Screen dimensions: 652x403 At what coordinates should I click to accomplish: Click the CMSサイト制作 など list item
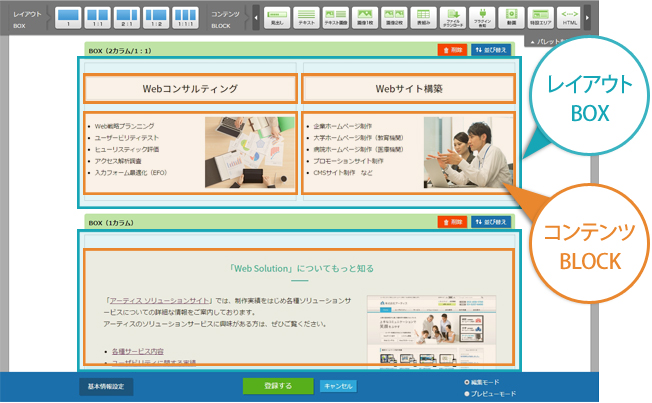coord(343,173)
